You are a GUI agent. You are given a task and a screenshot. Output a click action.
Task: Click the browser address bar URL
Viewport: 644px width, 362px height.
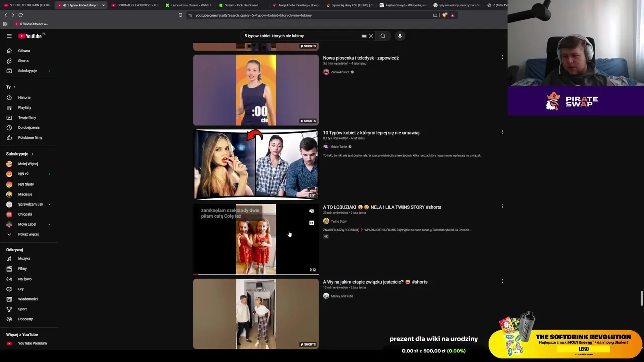coord(254,15)
